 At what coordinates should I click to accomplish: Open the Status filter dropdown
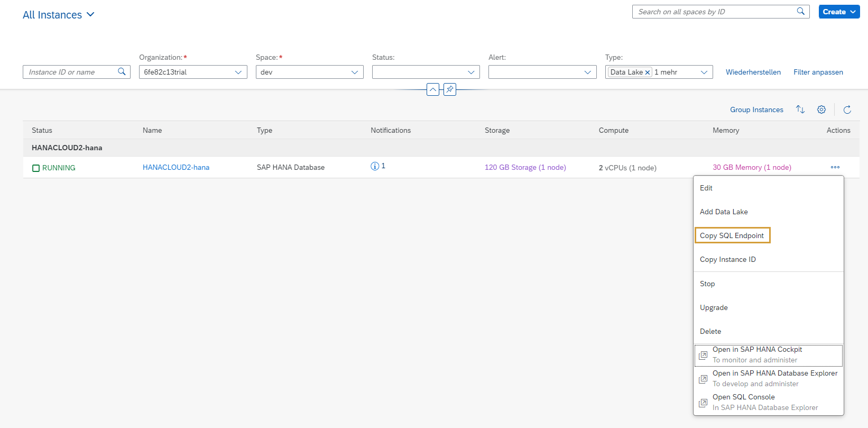point(470,72)
